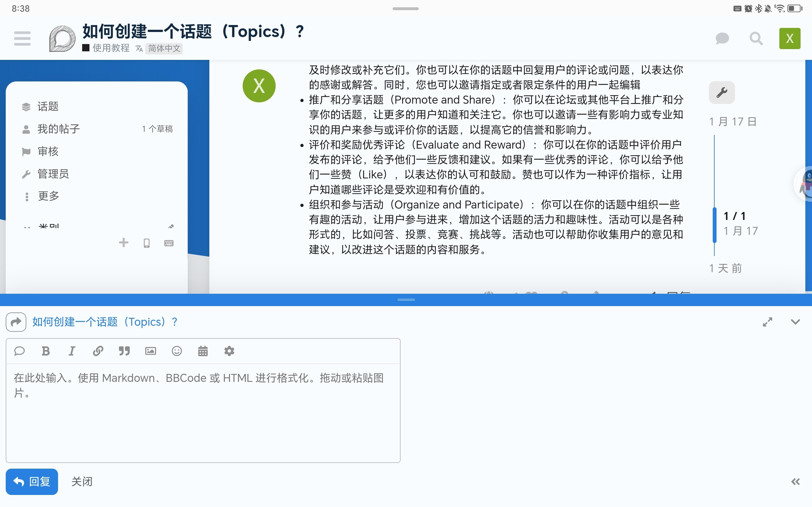Open the editor gear options menu
The height and width of the screenshot is (507, 812).
pos(229,351)
